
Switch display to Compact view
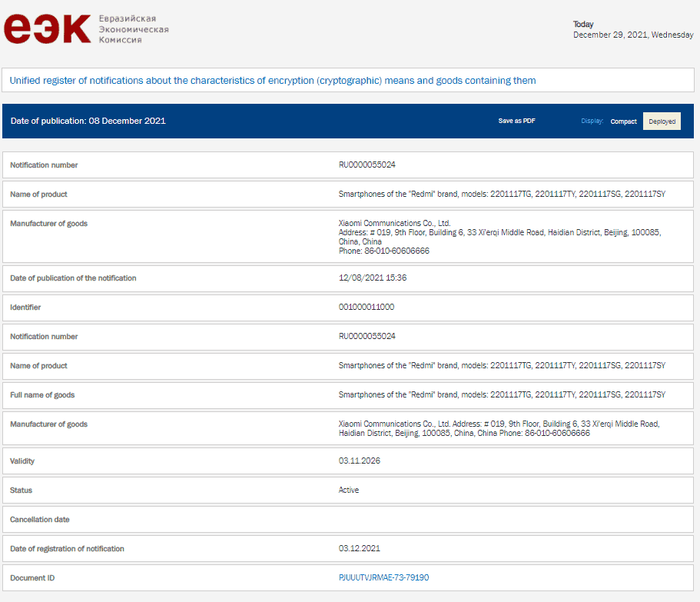[623, 121]
